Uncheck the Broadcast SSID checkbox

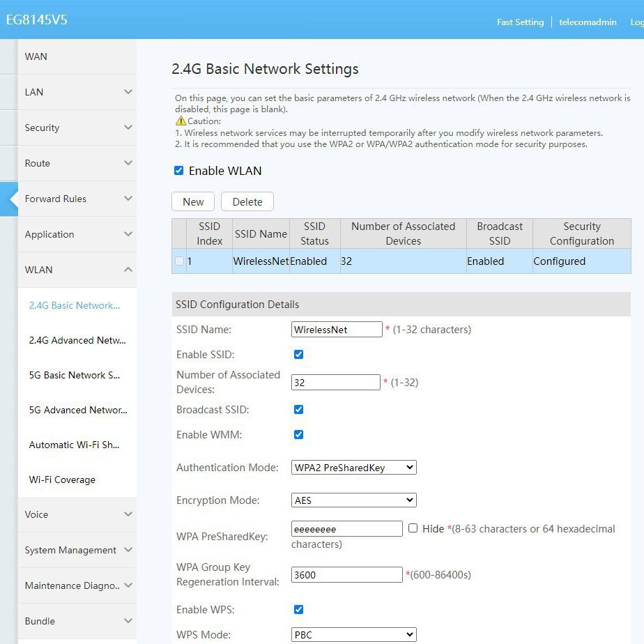[298, 410]
